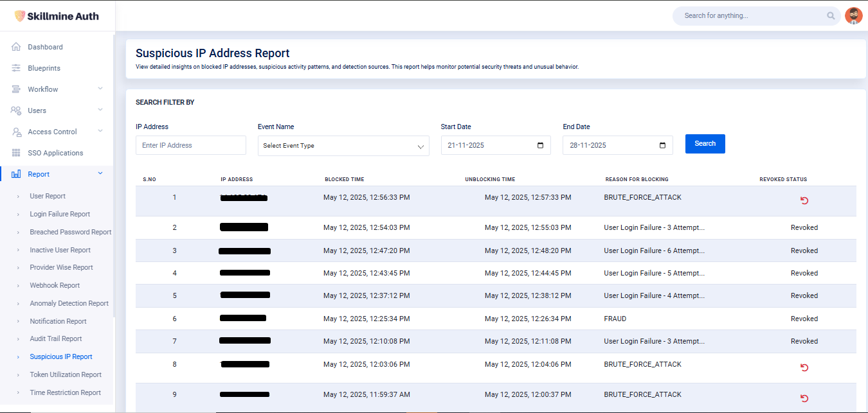Open End Date calendar picker icon
The image size is (868, 413).
click(662, 145)
